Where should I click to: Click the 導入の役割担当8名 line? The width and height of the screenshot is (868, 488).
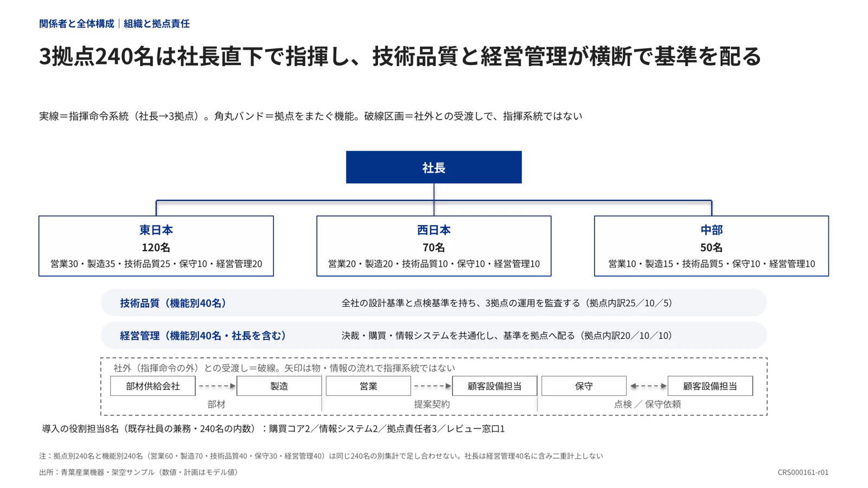coord(273,429)
